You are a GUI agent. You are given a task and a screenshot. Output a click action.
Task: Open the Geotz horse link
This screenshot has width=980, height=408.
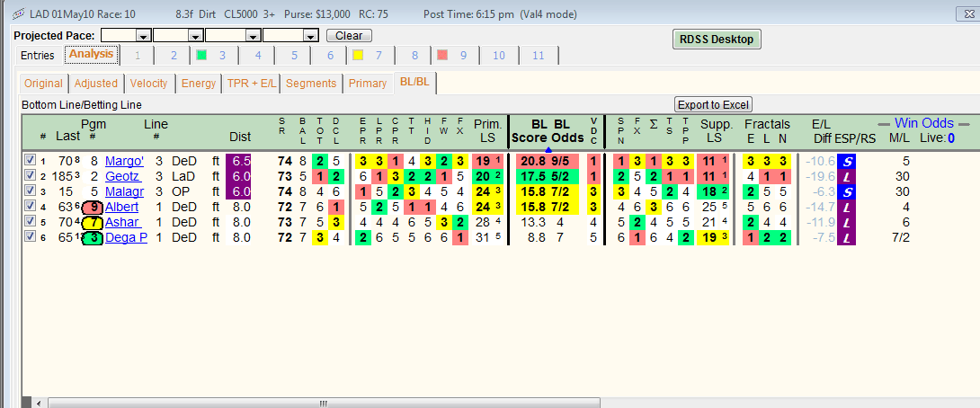[x=123, y=177]
